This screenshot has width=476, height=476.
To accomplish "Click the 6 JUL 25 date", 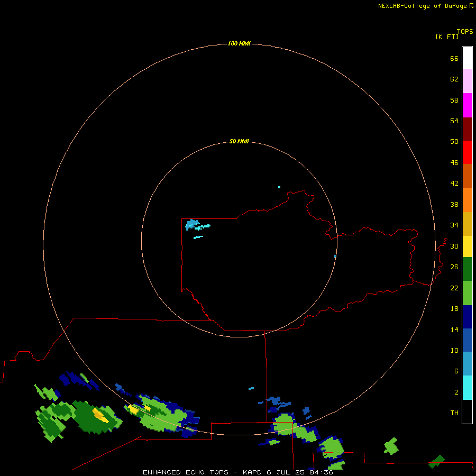I will tap(286, 472).
